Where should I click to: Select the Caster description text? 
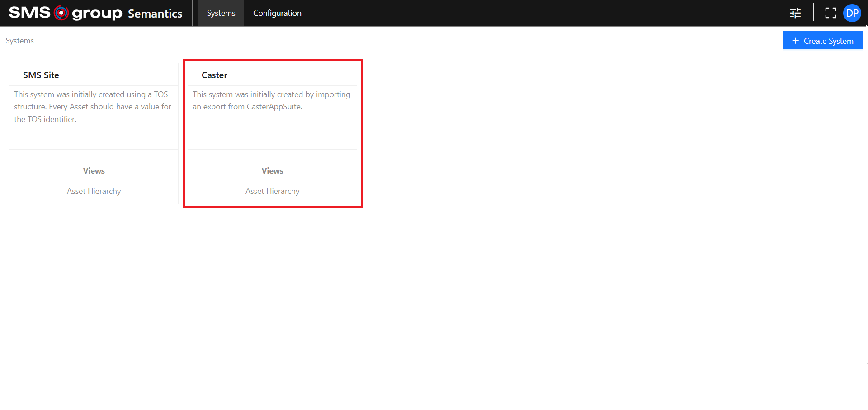click(271, 100)
